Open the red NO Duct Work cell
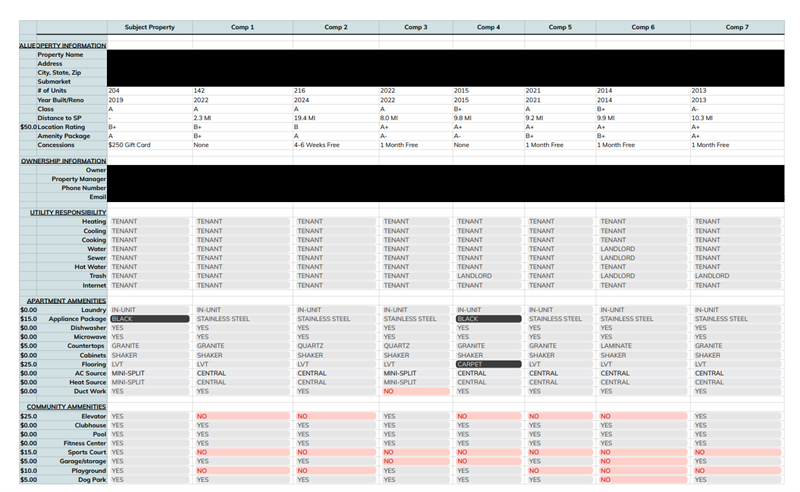Screen dimensions: 800x492 coord(415,391)
